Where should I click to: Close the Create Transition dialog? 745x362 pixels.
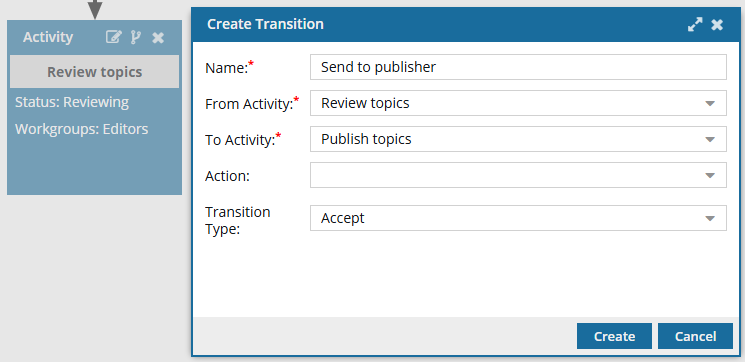click(x=717, y=24)
